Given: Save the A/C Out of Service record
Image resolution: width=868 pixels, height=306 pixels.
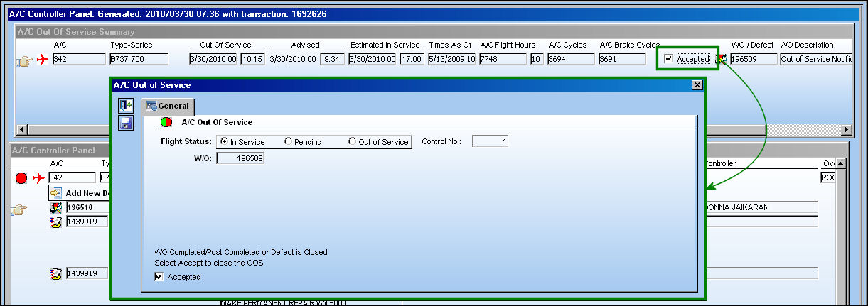Looking at the screenshot, I should [x=125, y=123].
